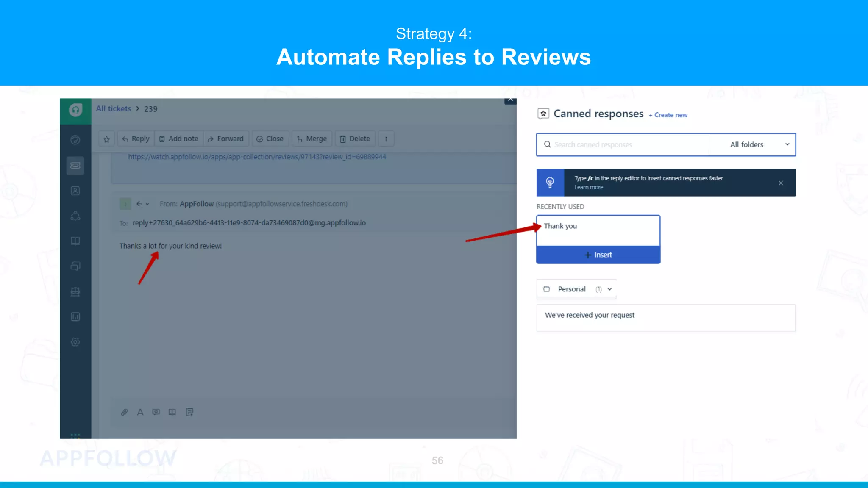The height and width of the screenshot is (488, 868).
Task: Click the Insert button
Action: tap(598, 255)
